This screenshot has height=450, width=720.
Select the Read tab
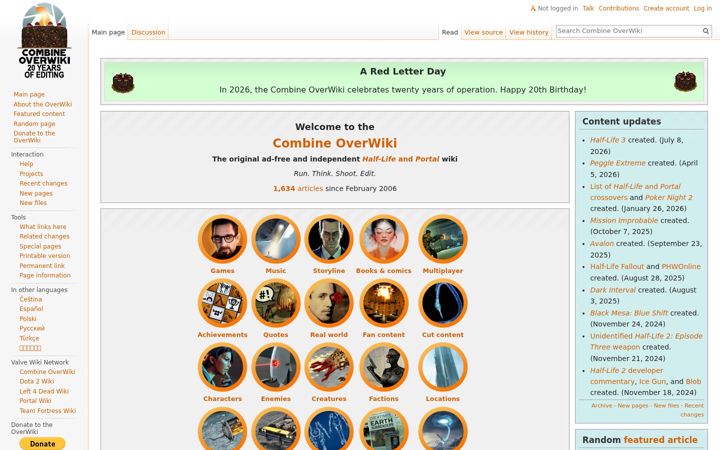pos(450,33)
